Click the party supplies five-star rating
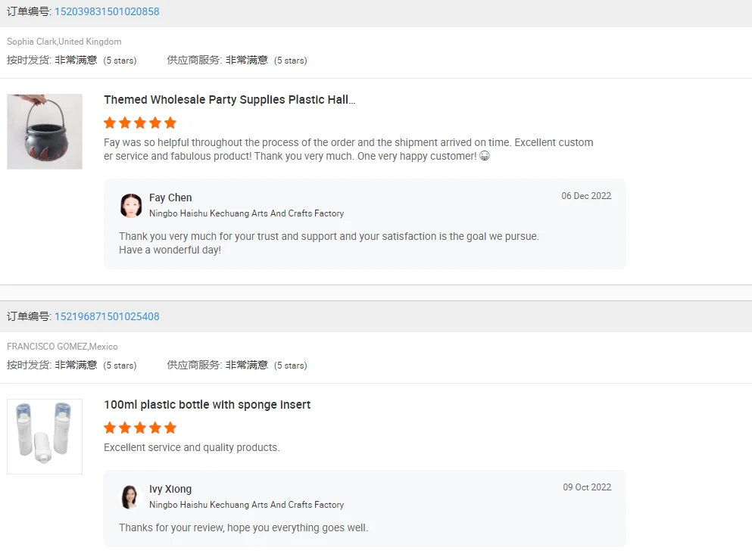The height and width of the screenshot is (560, 752). (x=140, y=123)
